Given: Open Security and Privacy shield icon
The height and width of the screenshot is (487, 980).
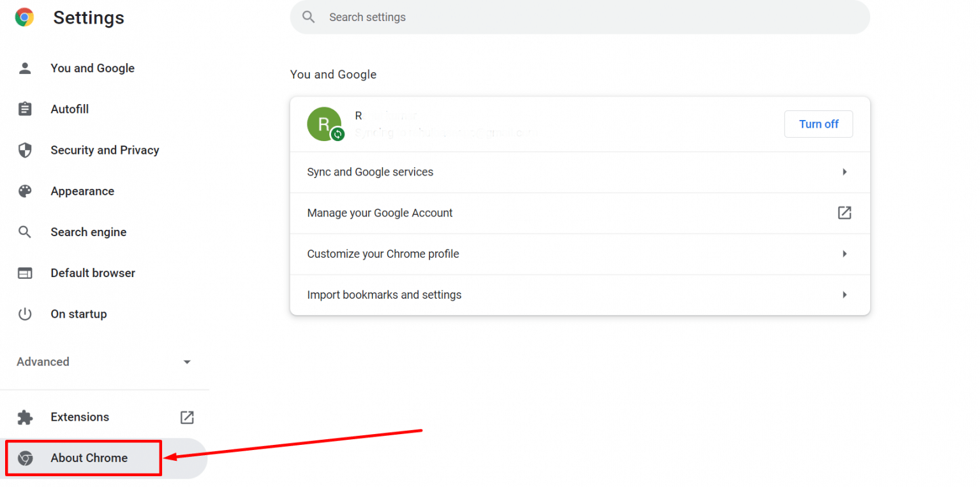Looking at the screenshot, I should pyautogui.click(x=24, y=150).
